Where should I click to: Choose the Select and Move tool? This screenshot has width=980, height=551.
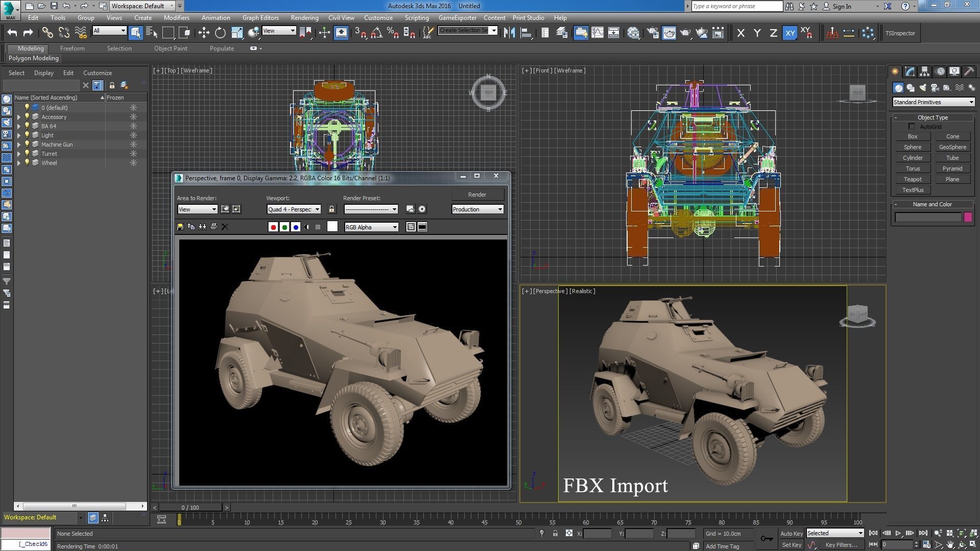(x=204, y=33)
